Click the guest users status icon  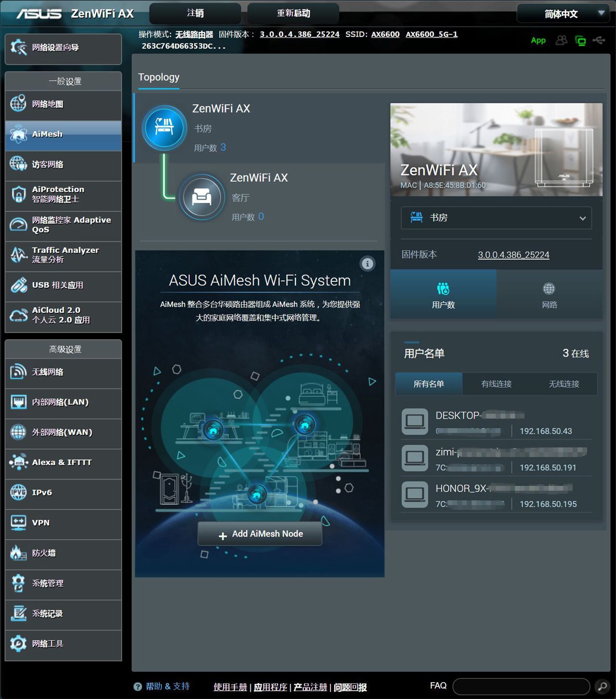point(561,40)
